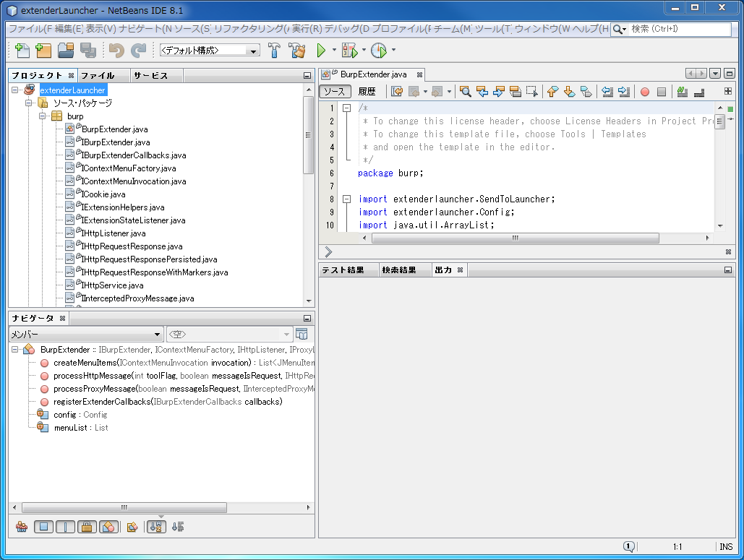
Task: Collapse the burp package tree node
Action: (x=43, y=116)
